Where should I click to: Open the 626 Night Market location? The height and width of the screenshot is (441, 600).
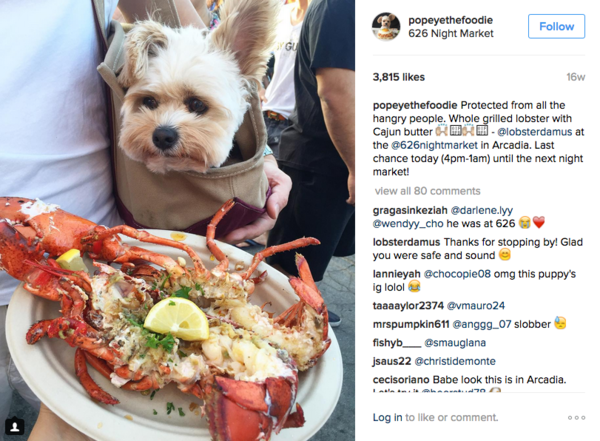coord(451,34)
